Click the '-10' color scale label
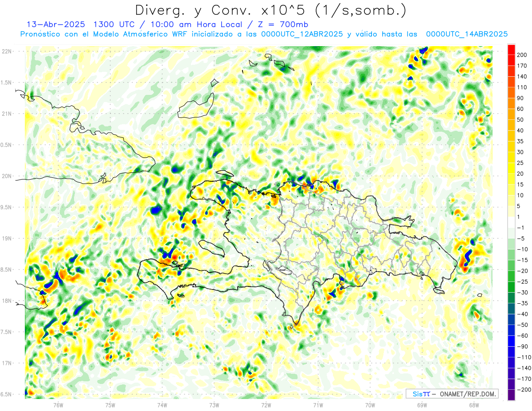Screen dimensions: 532x411 click(523, 249)
